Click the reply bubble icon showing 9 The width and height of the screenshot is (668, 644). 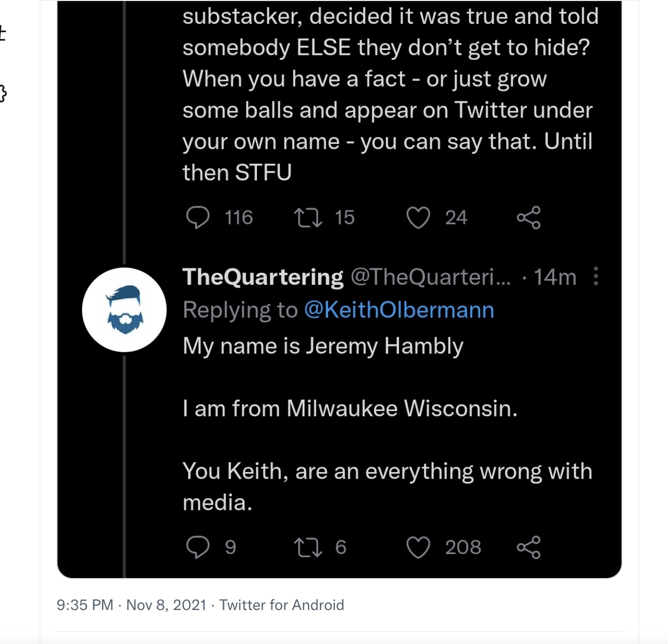point(198,547)
